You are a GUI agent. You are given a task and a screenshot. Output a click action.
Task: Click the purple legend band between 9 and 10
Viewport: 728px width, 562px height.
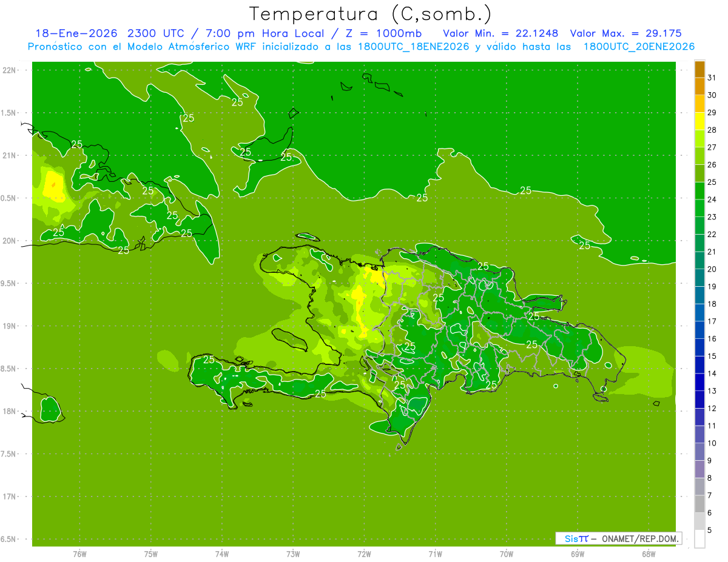click(x=699, y=452)
